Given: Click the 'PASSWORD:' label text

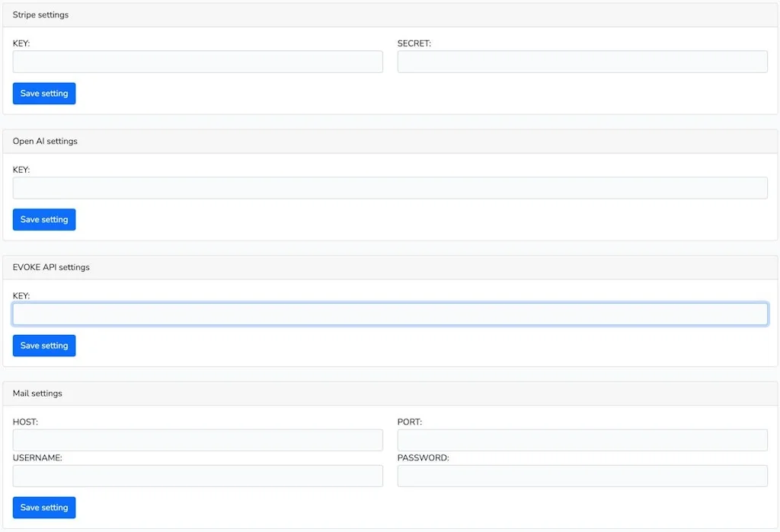Looking at the screenshot, I should pyautogui.click(x=423, y=458).
